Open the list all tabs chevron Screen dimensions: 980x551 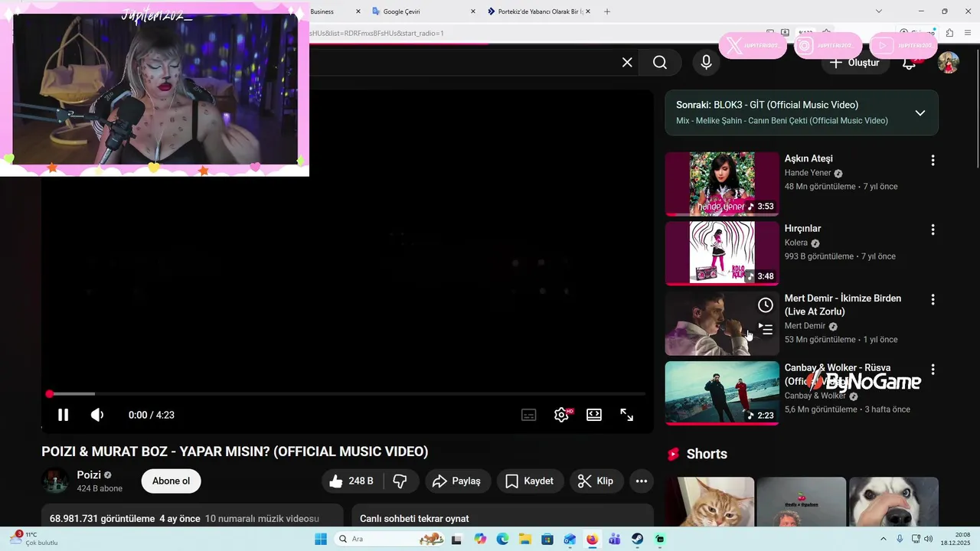(879, 11)
